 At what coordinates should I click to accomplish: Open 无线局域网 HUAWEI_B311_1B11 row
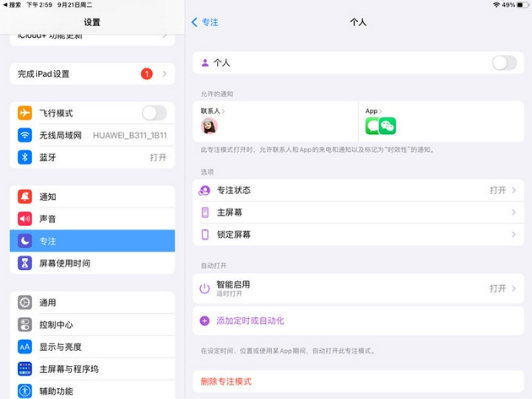coord(92,135)
